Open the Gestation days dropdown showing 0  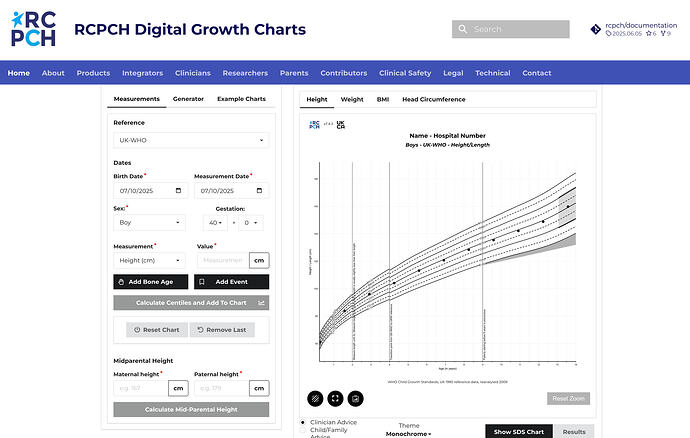coord(251,223)
